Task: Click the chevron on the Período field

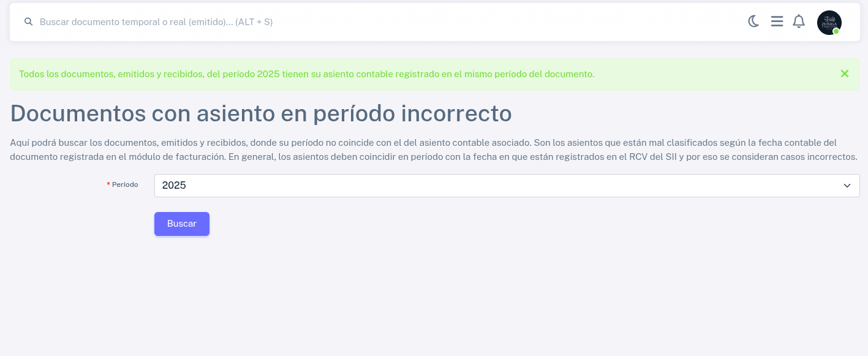Action: pyautogui.click(x=847, y=186)
